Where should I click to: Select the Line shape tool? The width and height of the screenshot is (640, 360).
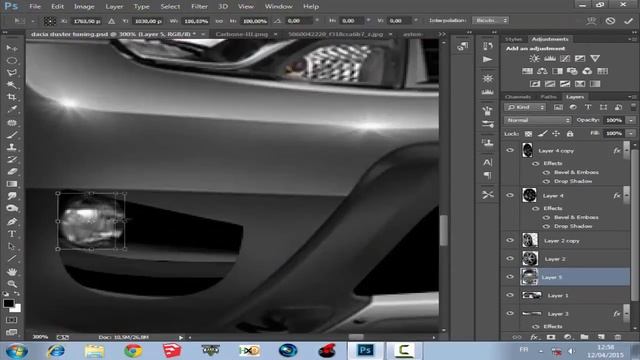point(11,258)
